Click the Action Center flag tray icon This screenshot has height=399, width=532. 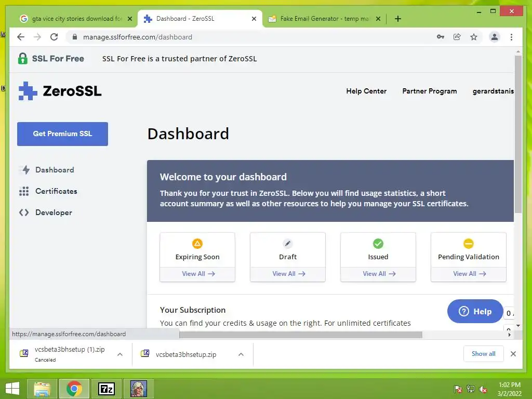click(x=458, y=389)
